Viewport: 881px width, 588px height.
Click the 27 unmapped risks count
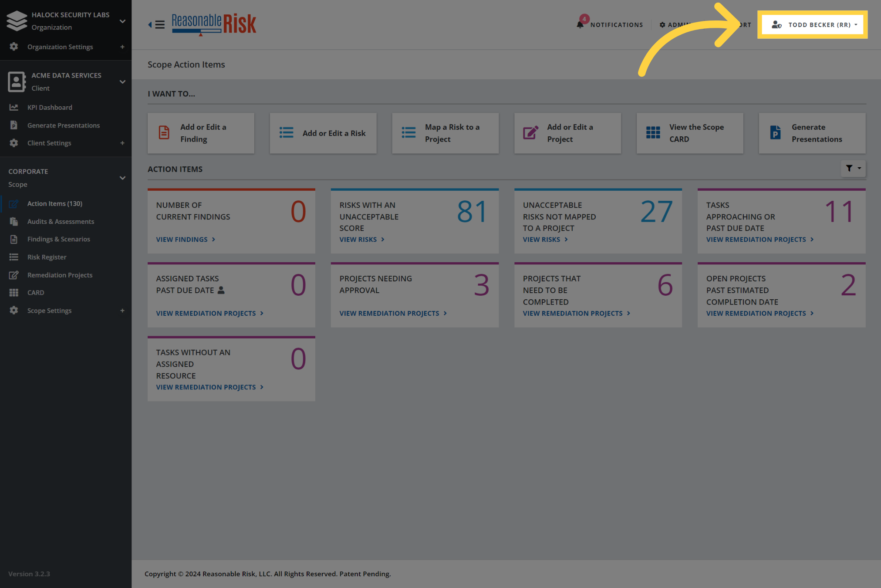click(x=656, y=212)
